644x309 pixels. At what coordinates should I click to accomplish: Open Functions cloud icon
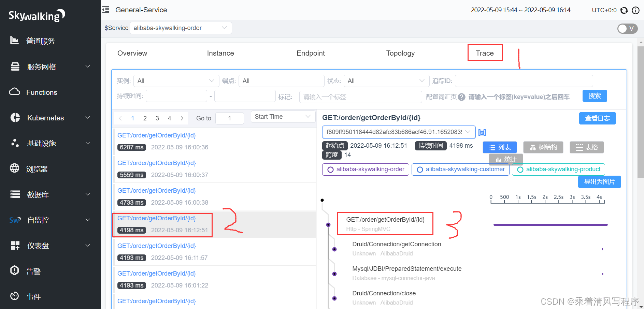14,92
